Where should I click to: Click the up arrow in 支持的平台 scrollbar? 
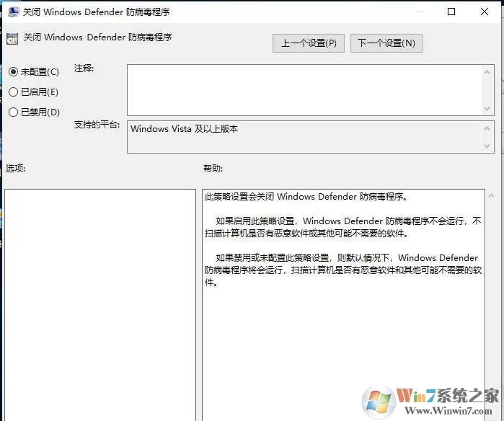[x=487, y=128]
